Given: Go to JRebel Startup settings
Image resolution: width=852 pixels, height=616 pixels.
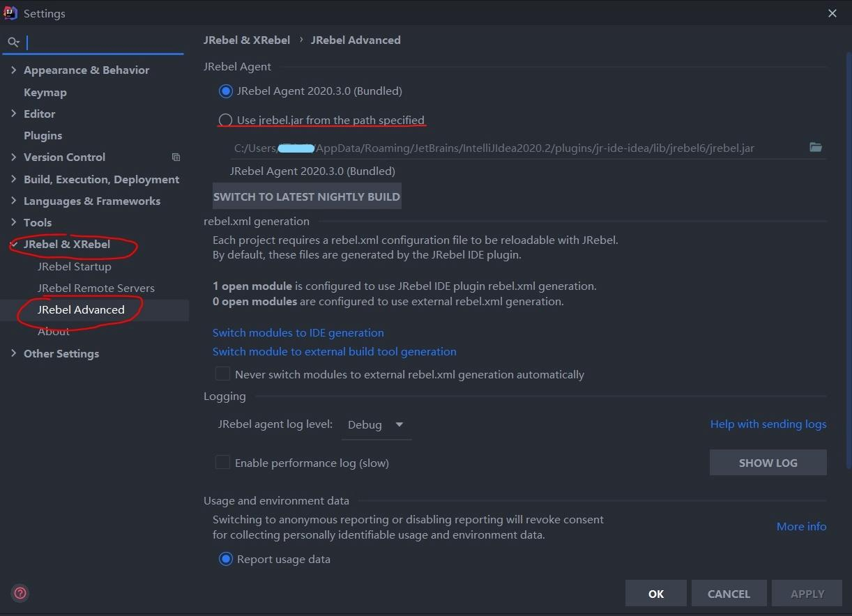Looking at the screenshot, I should tap(75, 266).
